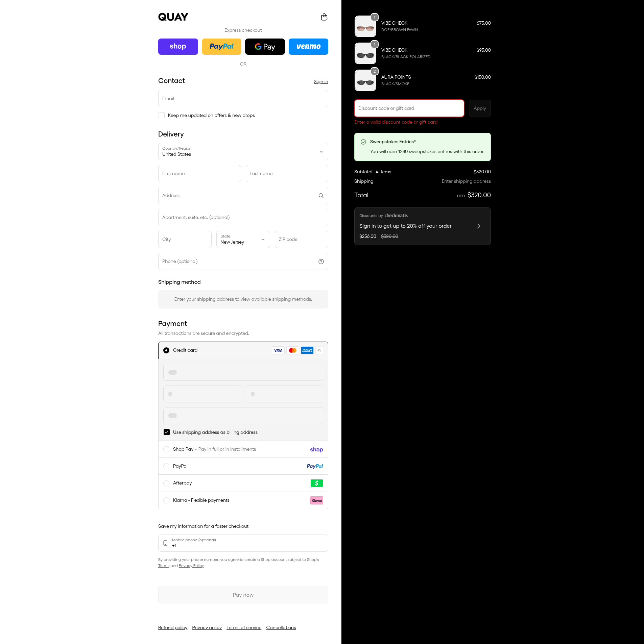Enable offers & new drops updates checkbox

[x=162, y=116]
